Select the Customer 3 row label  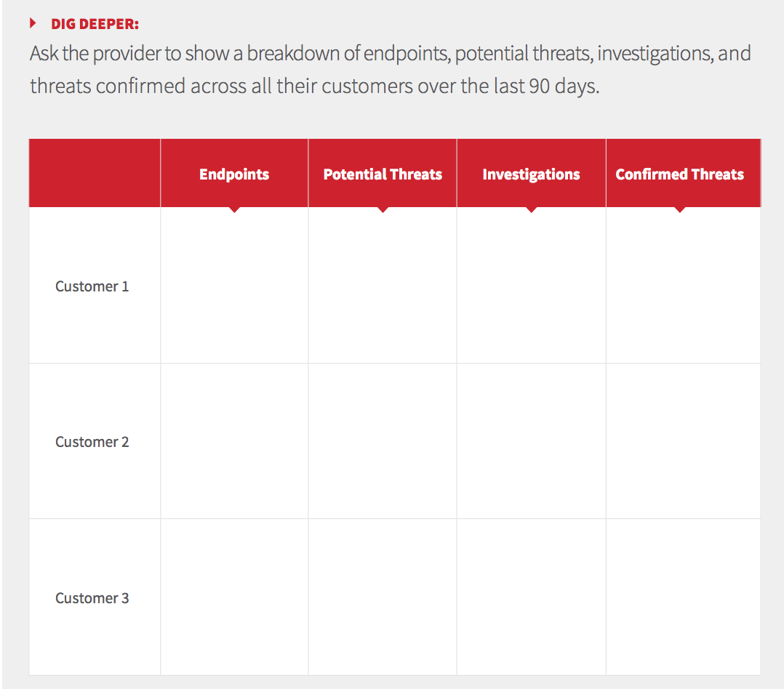coord(92,598)
